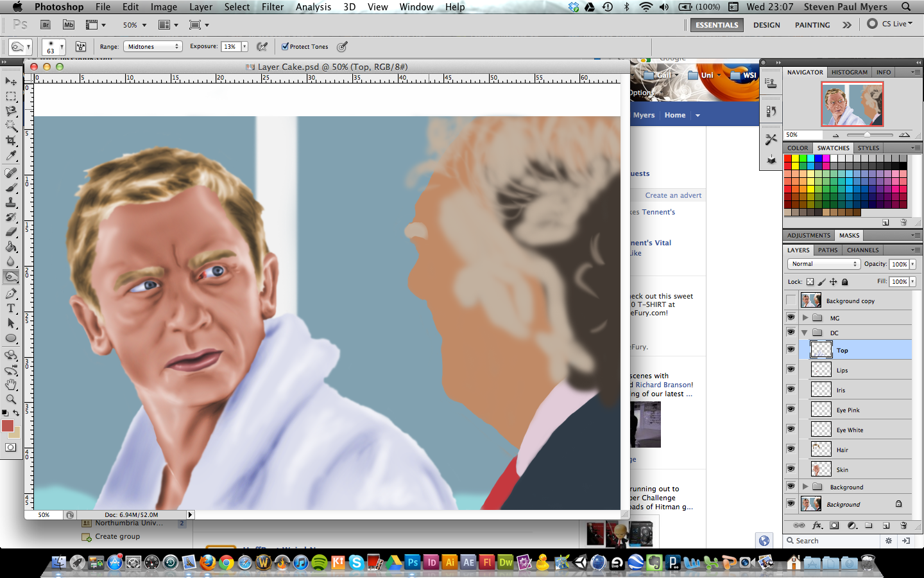Launch Bridge with the Br button

pyautogui.click(x=46, y=25)
